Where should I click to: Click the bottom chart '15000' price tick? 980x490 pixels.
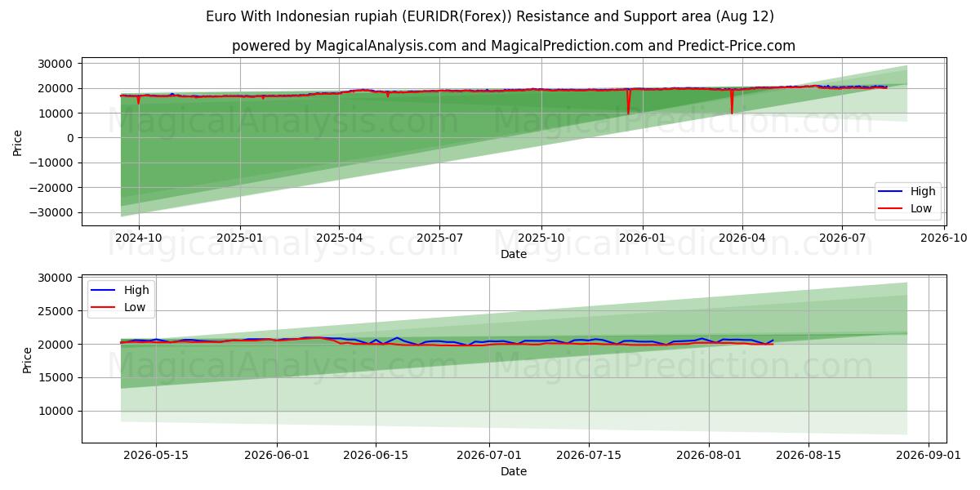54,378
